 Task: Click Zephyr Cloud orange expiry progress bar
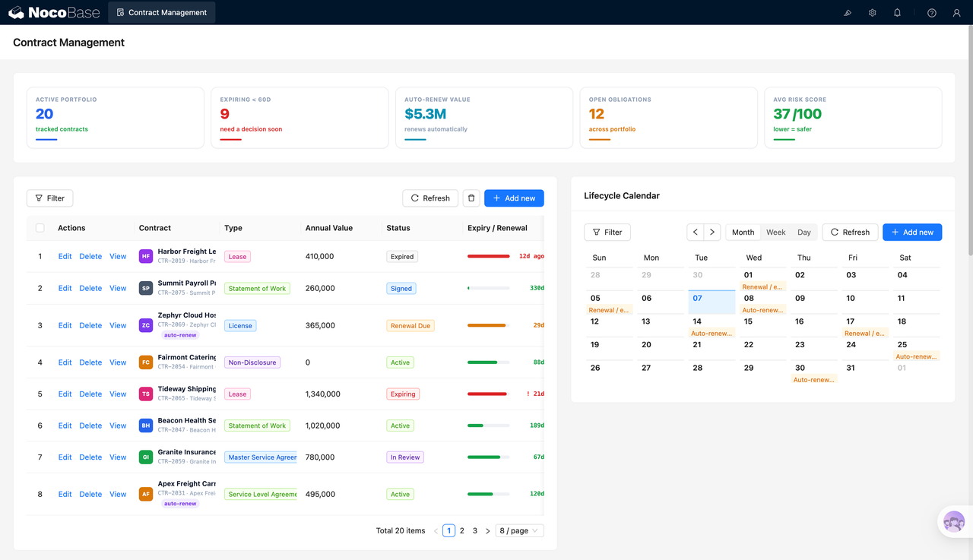[488, 325]
